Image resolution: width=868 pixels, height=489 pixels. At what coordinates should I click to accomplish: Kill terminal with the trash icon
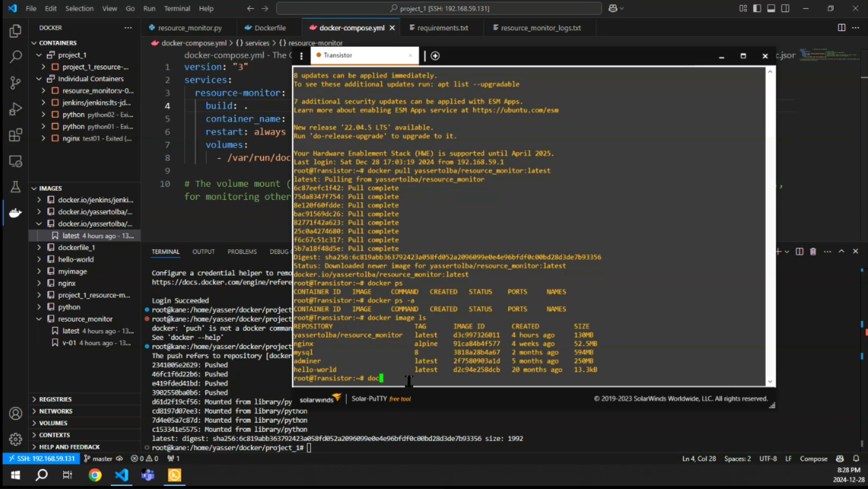pos(813,251)
